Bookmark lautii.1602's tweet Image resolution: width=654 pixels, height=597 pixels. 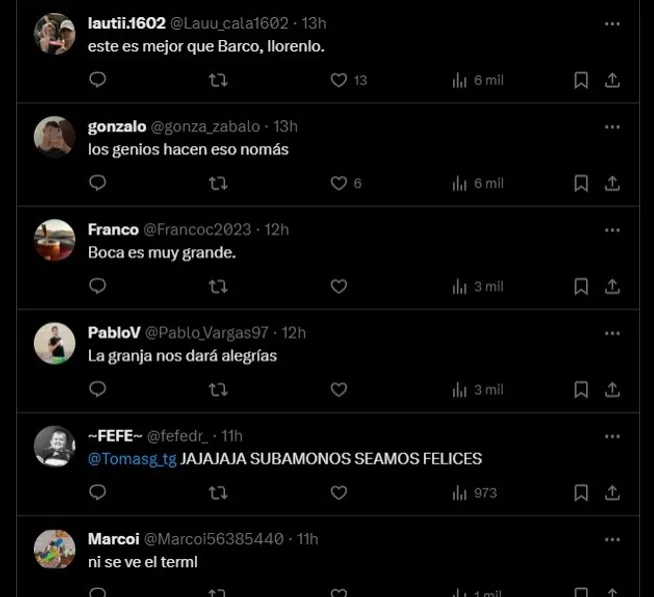click(581, 80)
